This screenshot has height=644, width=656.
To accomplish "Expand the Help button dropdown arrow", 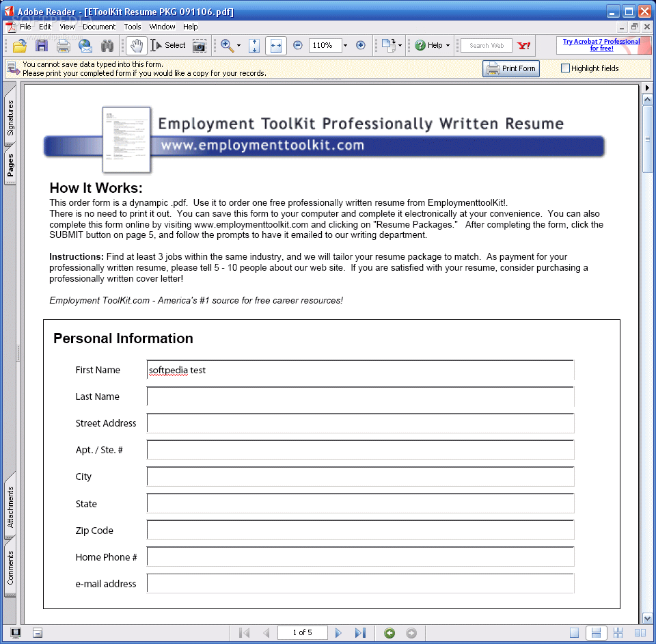I will pos(448,45).
